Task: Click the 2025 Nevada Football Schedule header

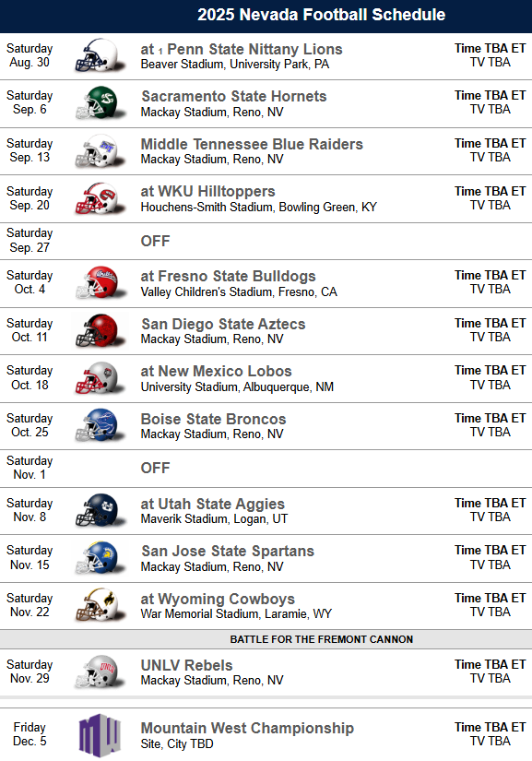Action: pyautogui.click(x=321, y=15)
